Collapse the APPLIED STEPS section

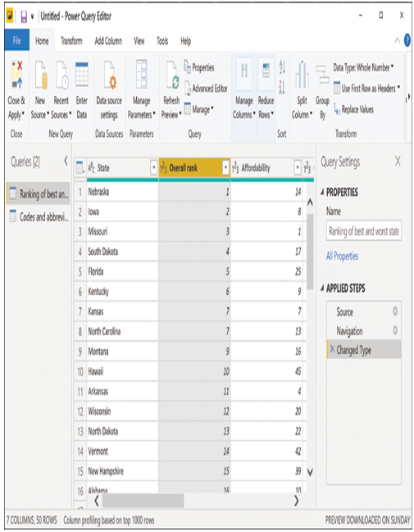tap(322, 289)
